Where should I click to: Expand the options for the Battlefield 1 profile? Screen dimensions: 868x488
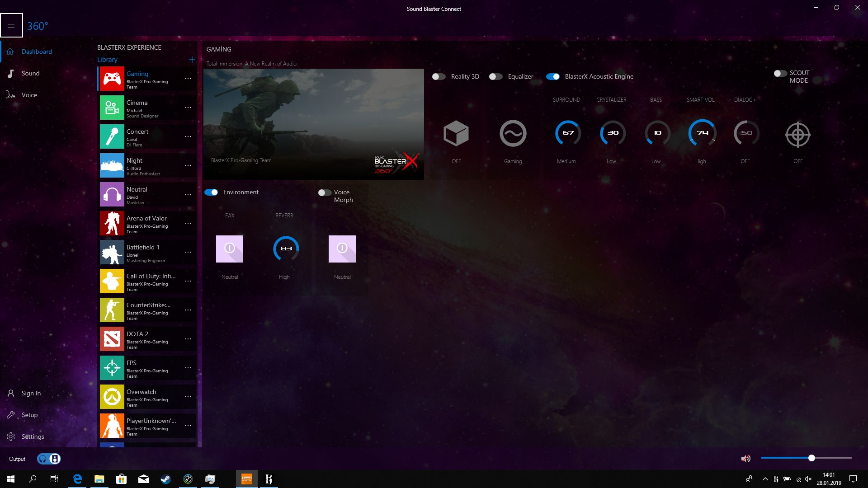[x=188, y=252]
